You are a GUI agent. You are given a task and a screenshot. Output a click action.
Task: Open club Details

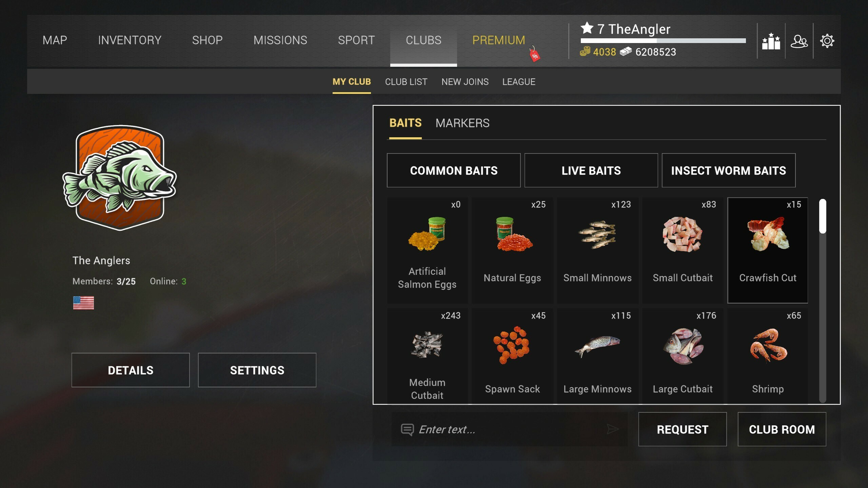pyautogui.click(x=131, y=370)
